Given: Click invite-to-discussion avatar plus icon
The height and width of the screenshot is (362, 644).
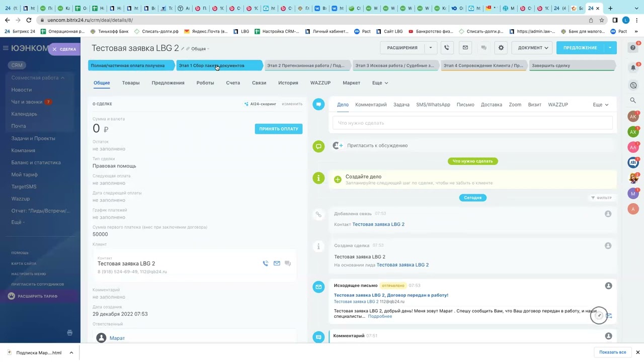Looking at the screenshot, I should point(337,146).
